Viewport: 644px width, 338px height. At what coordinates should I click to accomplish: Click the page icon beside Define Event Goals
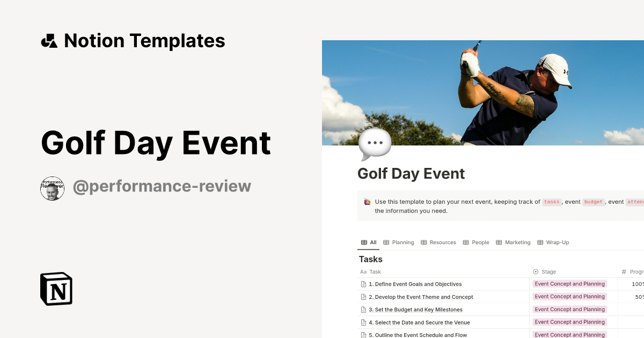[363, 284]
